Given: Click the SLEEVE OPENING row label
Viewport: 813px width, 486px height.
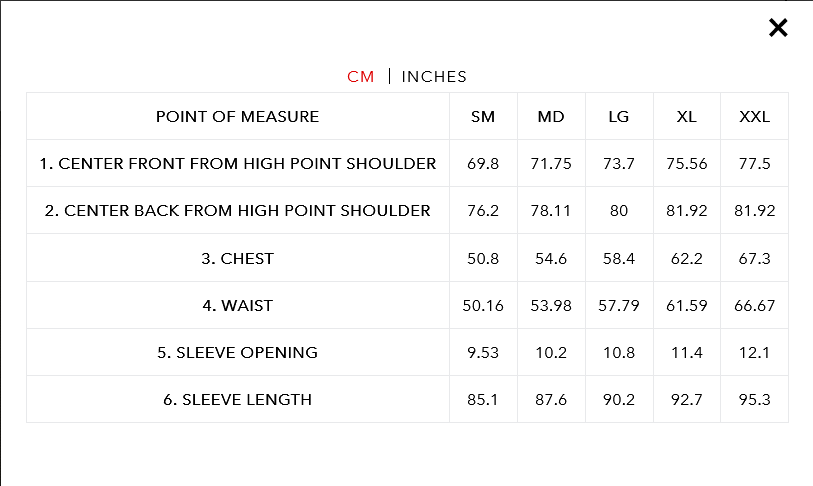Looking at the screenshot, I should pos(237,353).
